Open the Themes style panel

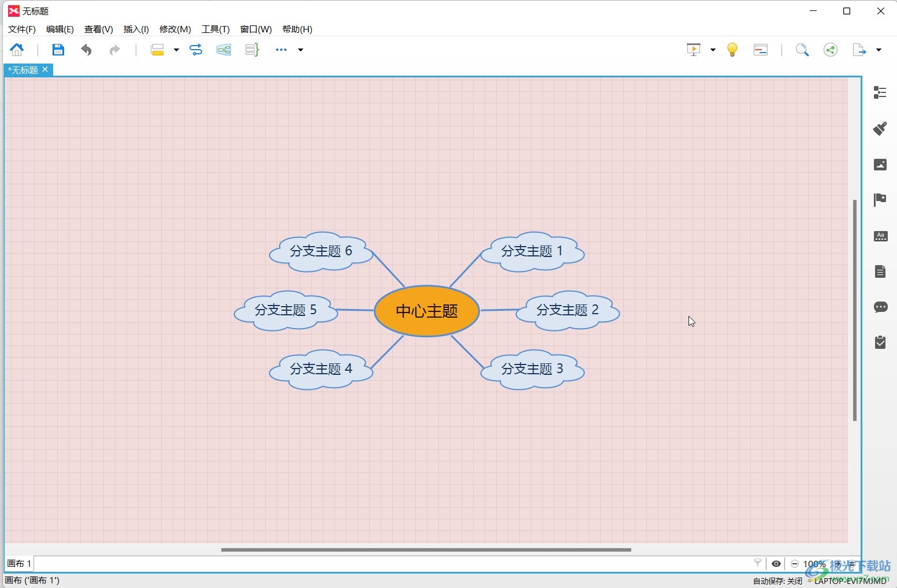(880, 236)
